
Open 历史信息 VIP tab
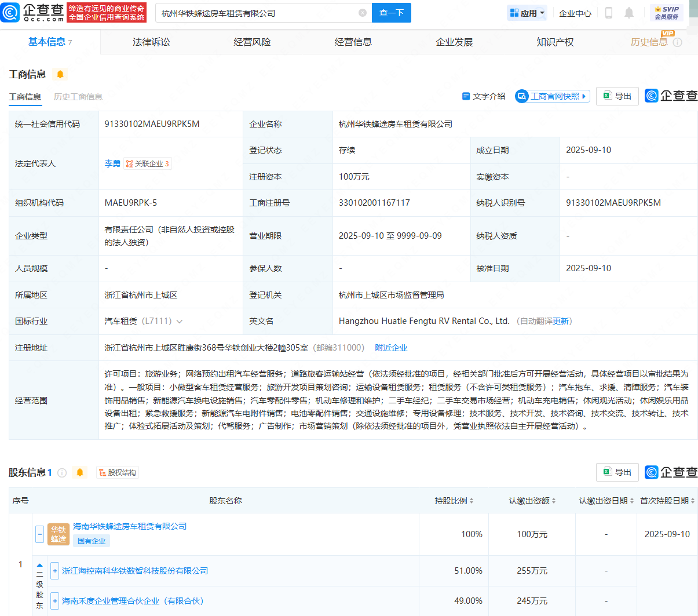[649, 42]
